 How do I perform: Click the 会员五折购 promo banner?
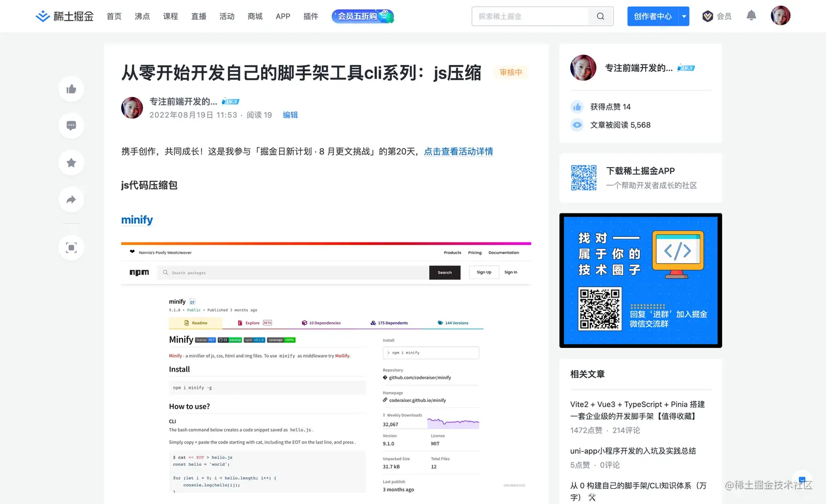coord(363,16)
